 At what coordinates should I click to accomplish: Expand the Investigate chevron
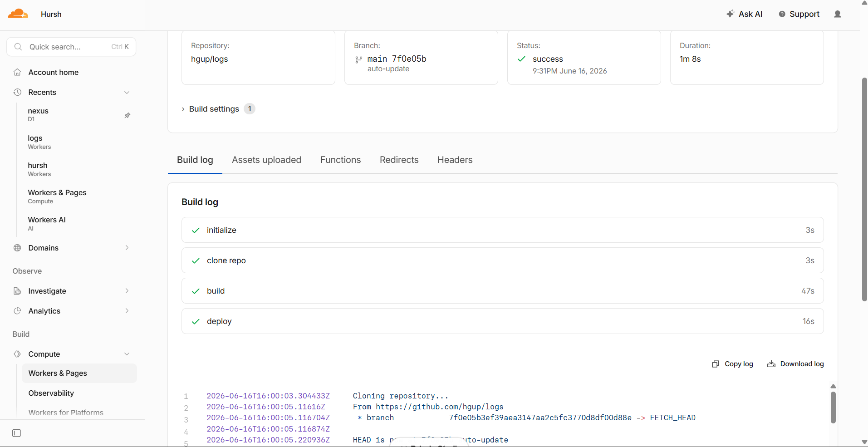127,291
